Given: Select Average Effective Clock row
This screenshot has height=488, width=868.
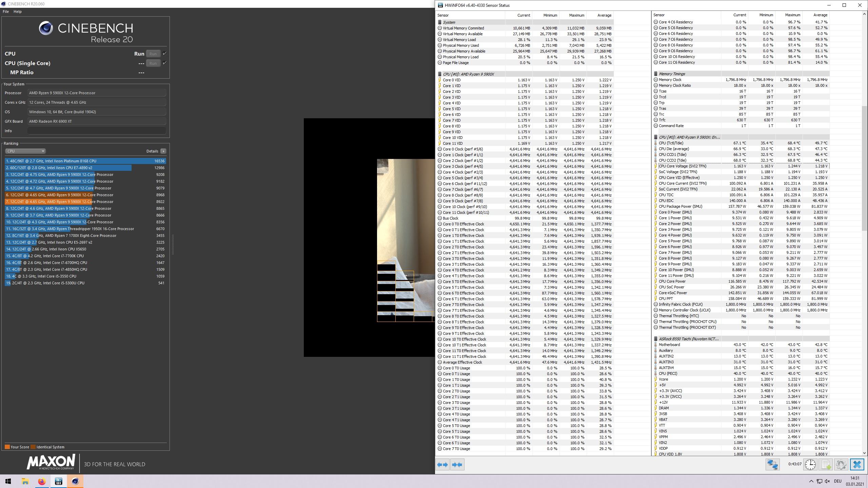Looking at the screenshot, I should [x=525, y=362].
